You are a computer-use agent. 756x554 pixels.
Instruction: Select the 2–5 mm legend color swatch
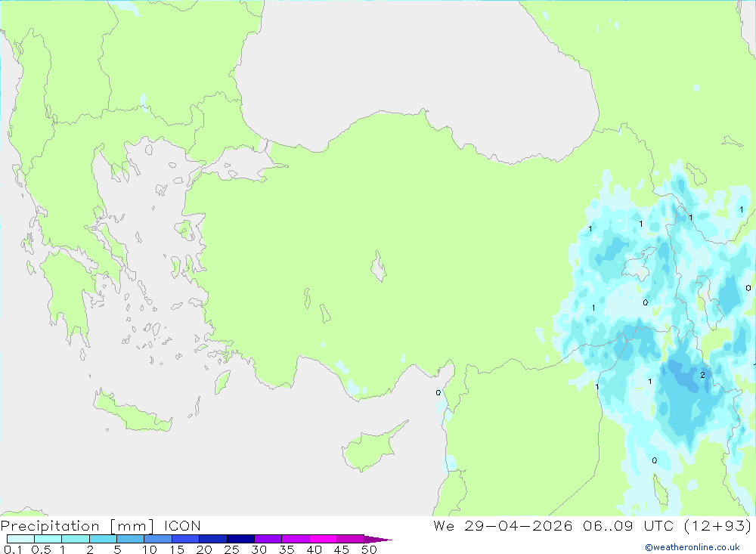103,539
